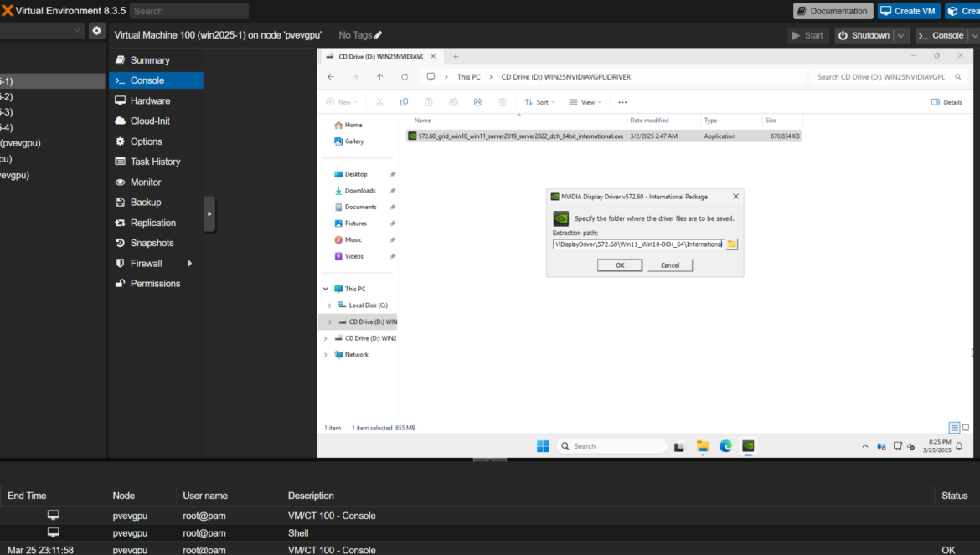Select the 572.60_grid_win10 international.exe file
Image resolution: width=980 pixels, height=555 pixels.
pyautogui.click(x=604, y=136)
